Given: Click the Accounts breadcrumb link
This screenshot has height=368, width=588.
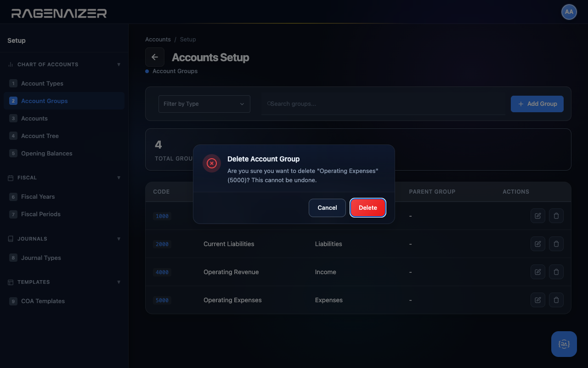Looking at the screenshot, I should [x=158, y=40].
